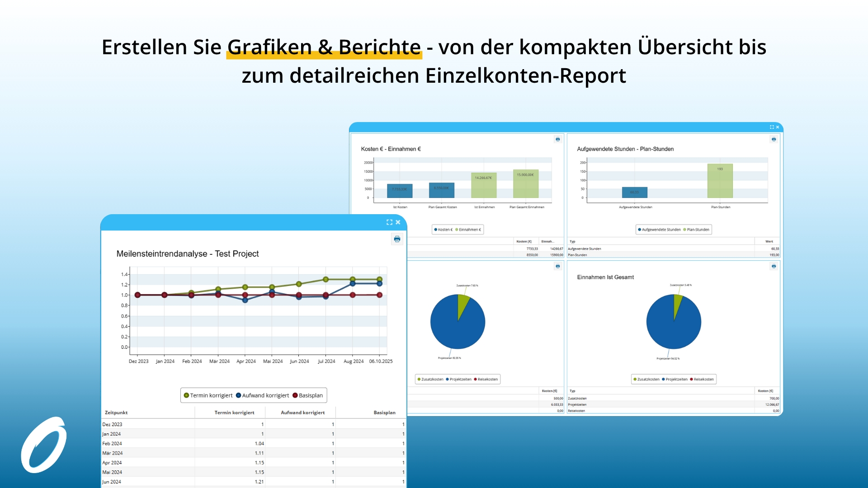Sort table by Zeitpunkt column header

(x=116, y=413)
